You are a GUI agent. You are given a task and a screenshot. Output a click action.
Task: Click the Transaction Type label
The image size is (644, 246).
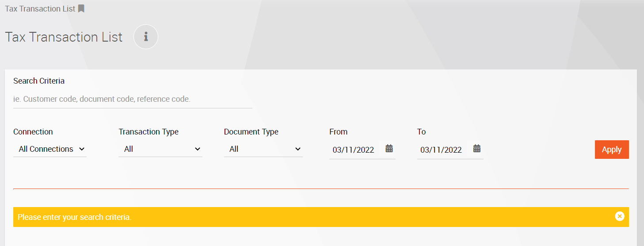pos(149,132)
